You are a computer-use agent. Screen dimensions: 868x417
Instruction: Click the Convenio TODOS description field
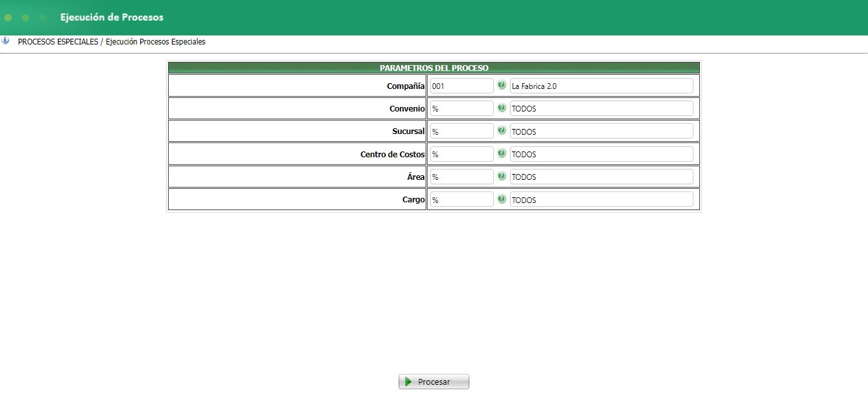[601, 108]
